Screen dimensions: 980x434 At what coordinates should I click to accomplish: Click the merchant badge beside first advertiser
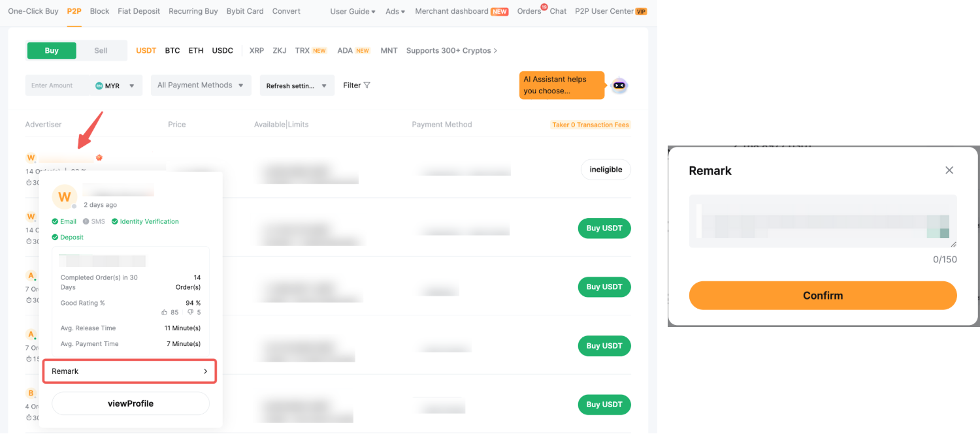(99, 157)
